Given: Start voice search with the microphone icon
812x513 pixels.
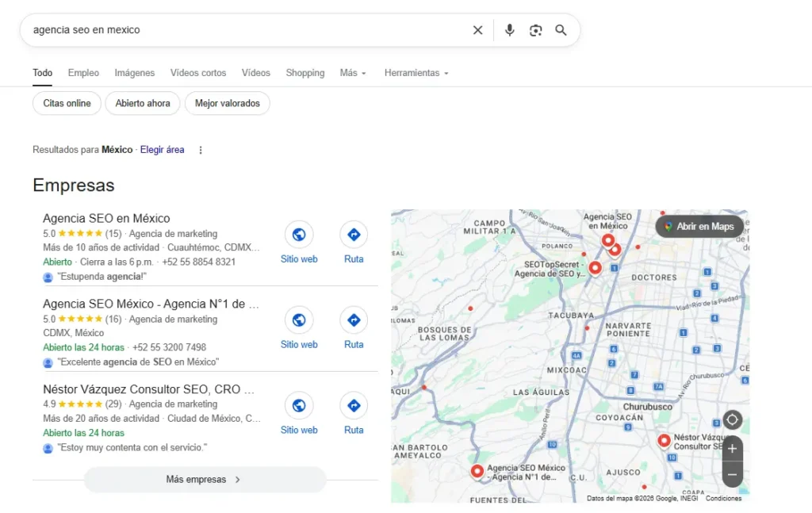Looking at the screenshot, I should click(510, 30).
